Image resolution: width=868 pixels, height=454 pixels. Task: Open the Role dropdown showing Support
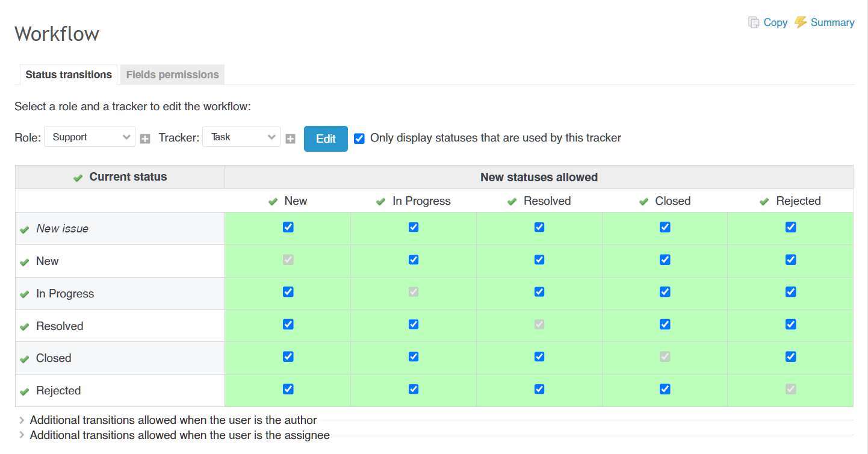pyautogui.click(x=89, y=137)
